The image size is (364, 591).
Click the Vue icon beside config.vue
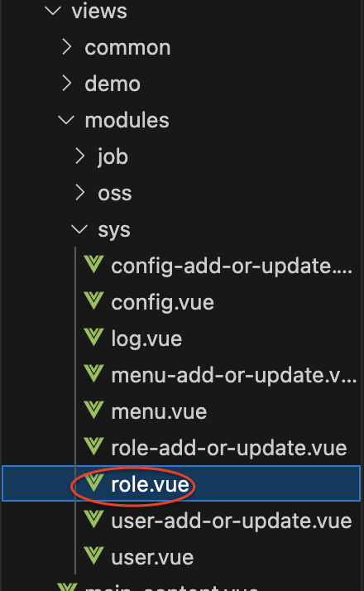tap(93, 300)
